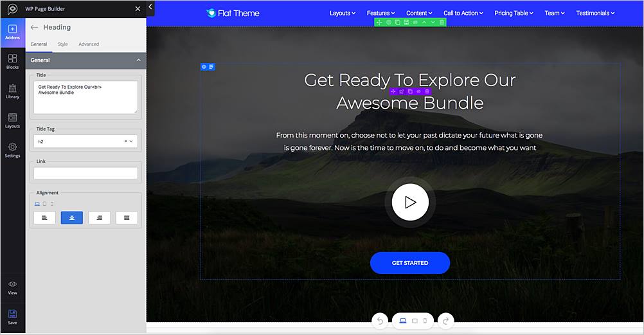
Task: Collapse the General section
Action: (138, 60)
